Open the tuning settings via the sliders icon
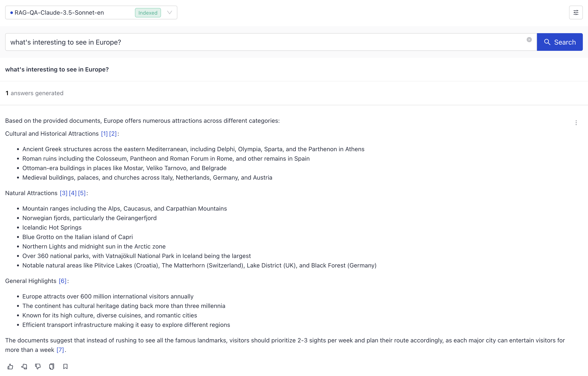 click(x=576, y=12)
